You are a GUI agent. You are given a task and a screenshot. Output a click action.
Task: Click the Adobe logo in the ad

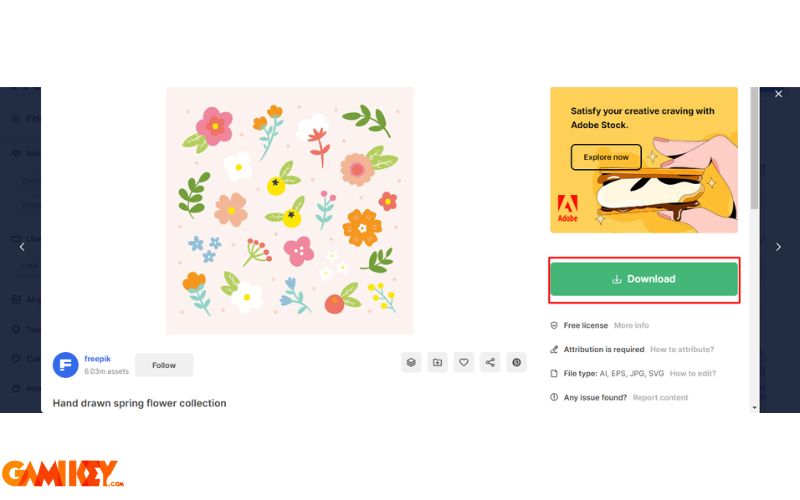(x=567, y=208)
